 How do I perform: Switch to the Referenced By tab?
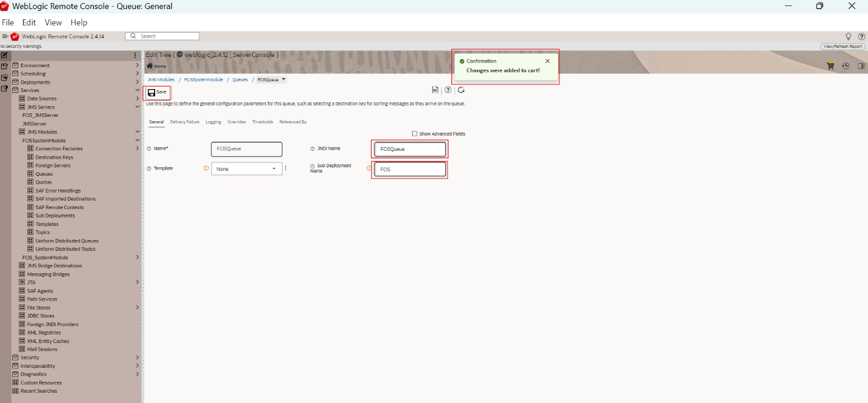(293, 122)
